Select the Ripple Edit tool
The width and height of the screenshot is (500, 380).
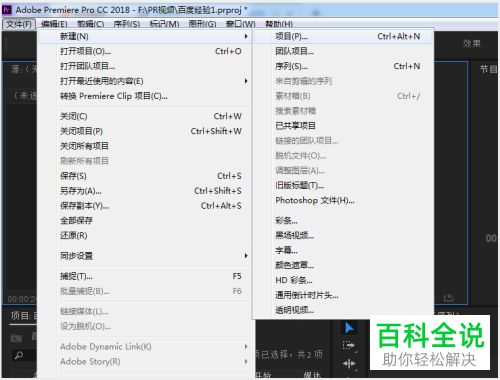coord(349,363)
